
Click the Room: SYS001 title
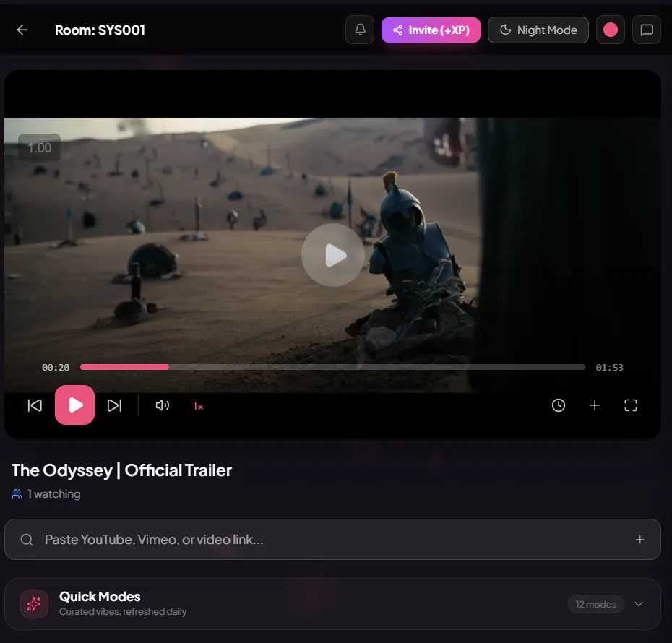click(x=100, y=30)
